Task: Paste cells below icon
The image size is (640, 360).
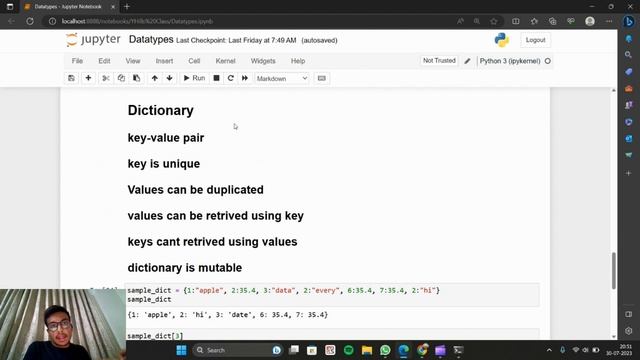Action: click(x=137, y=78)
